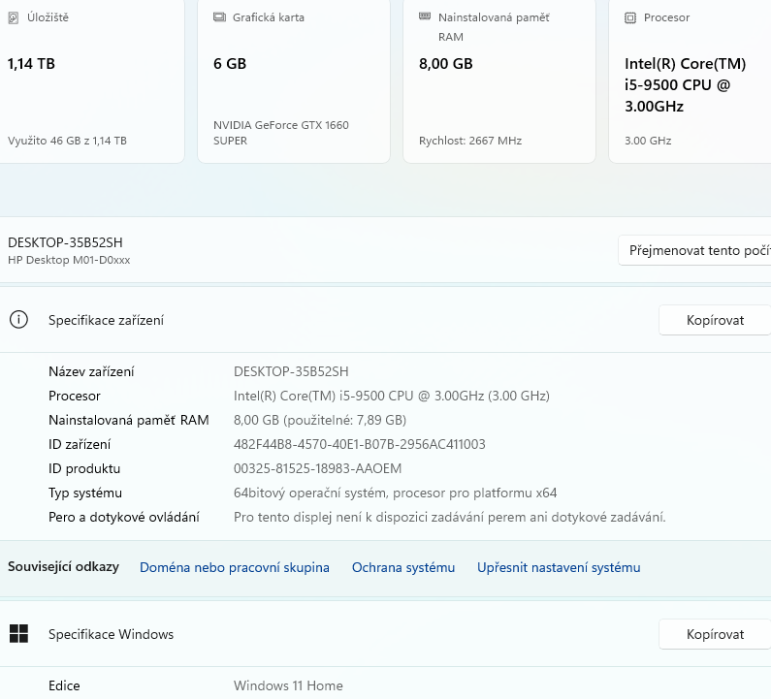
Task: Select the Pero a dotykové ovládání value text
Action: point(449,517)
